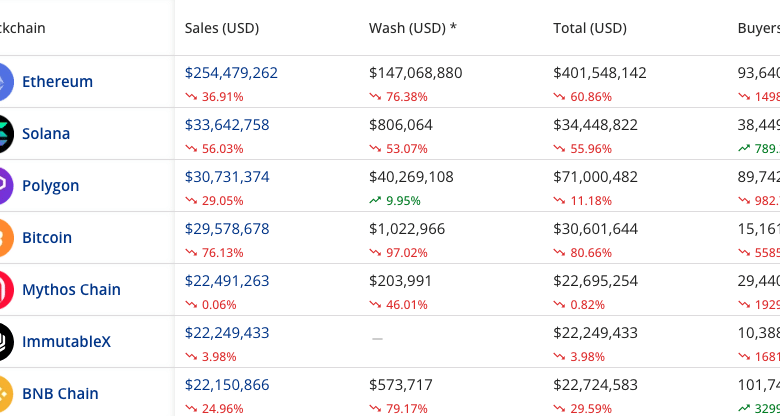Click the BNB Chain logo icon
The image size is (780, 416).
click(4, 394)
